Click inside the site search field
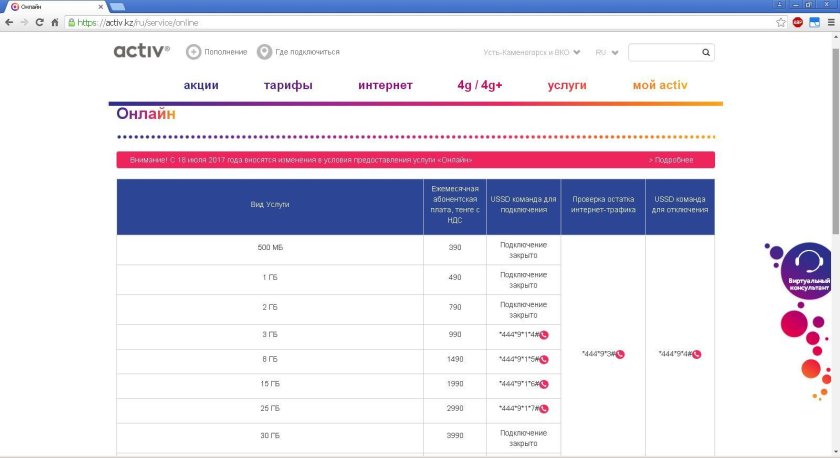This screenshot has height=458, width=840. tap(662, 52)
